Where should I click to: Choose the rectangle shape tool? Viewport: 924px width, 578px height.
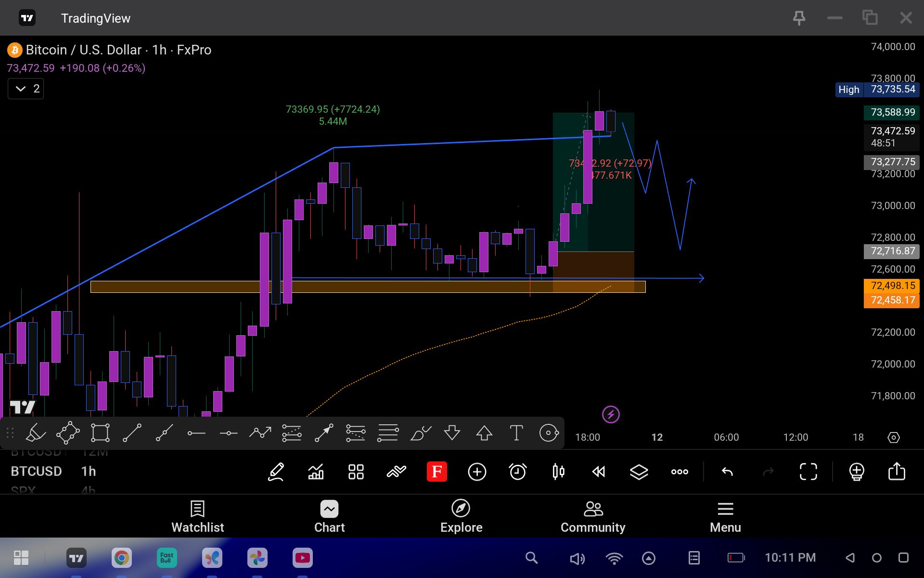[x=100, y=433]
